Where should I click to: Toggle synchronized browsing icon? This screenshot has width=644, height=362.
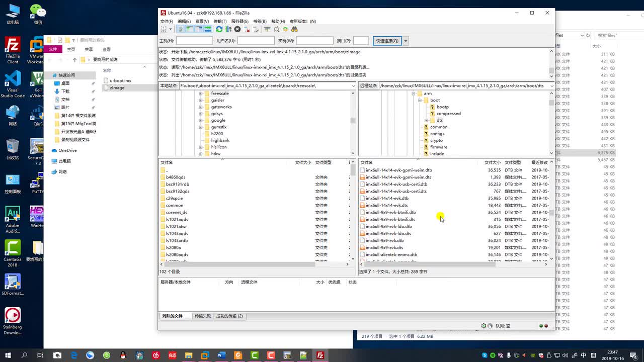click(285, 29)
